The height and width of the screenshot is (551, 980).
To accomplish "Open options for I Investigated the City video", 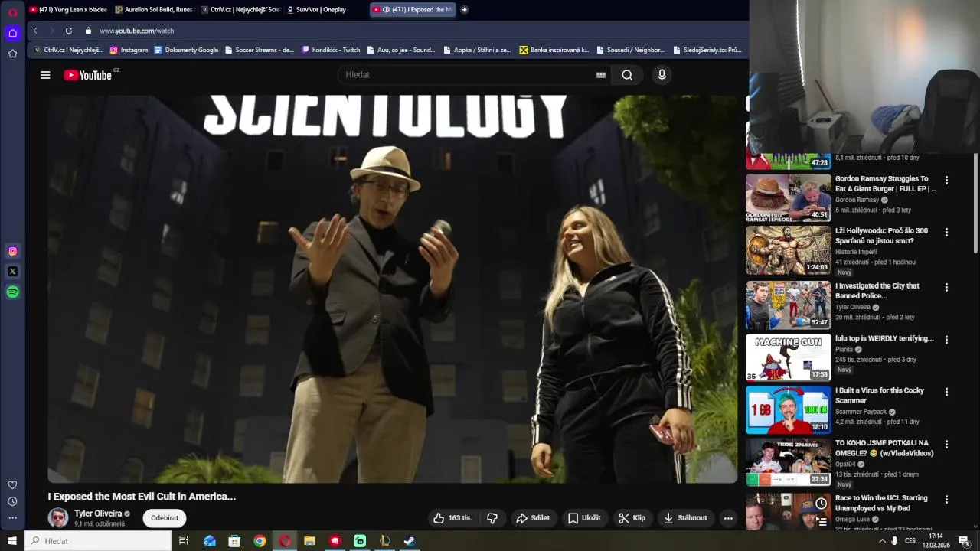I will tap(946, 288).
